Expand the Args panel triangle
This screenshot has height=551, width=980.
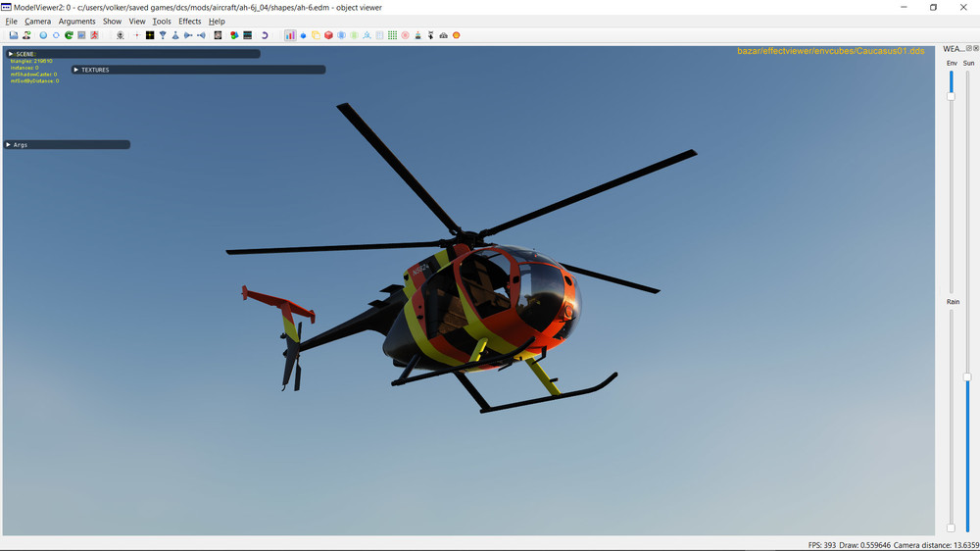(8, 144)
